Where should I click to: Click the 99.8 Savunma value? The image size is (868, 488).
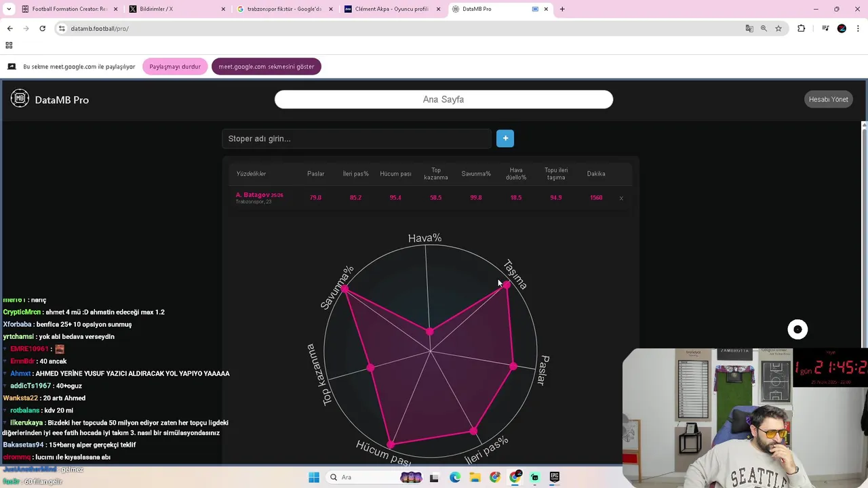click(476, 198)
